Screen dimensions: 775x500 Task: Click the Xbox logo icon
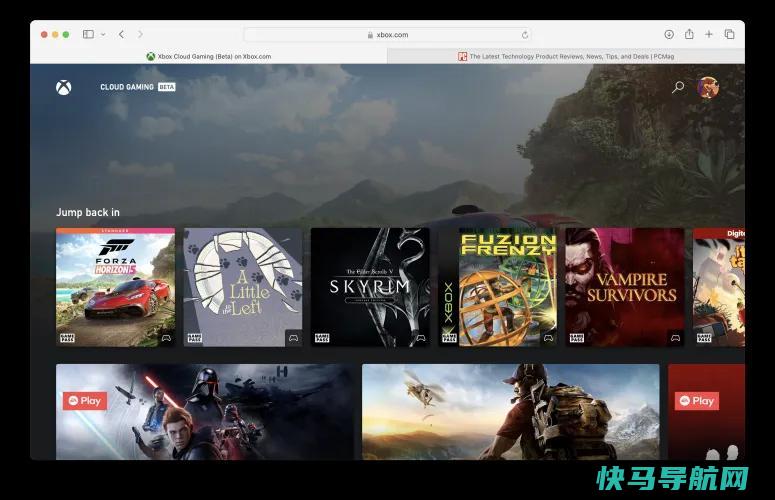63,87
